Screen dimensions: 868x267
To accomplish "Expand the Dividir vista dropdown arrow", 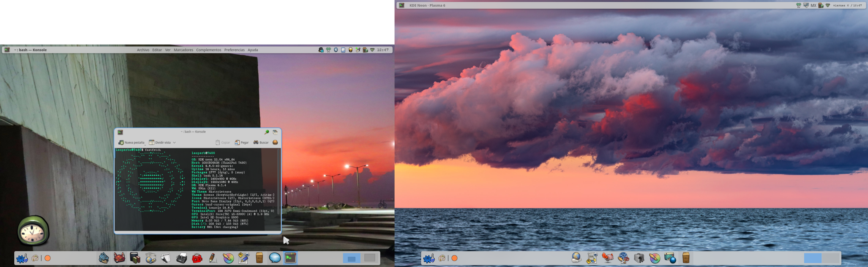I will point(175,143).
